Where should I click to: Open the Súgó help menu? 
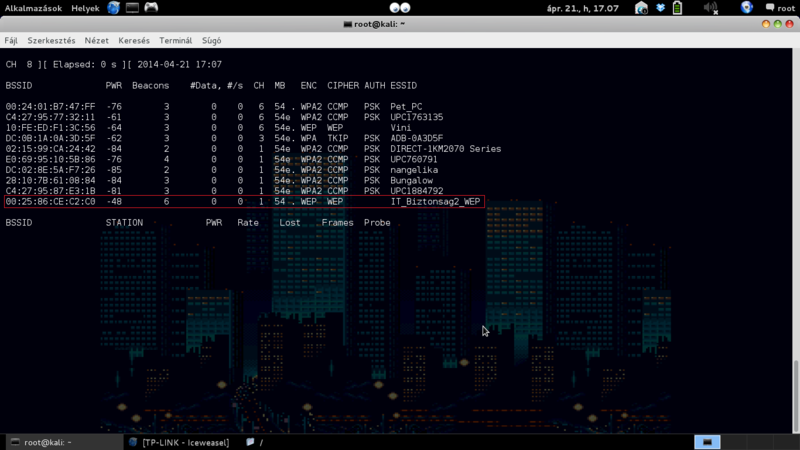click(212, 41)
